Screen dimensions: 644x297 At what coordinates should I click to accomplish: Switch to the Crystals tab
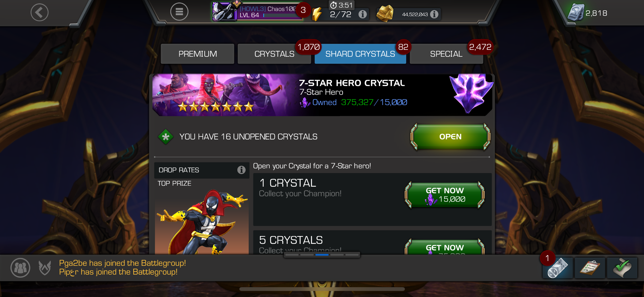coord(274,54)
